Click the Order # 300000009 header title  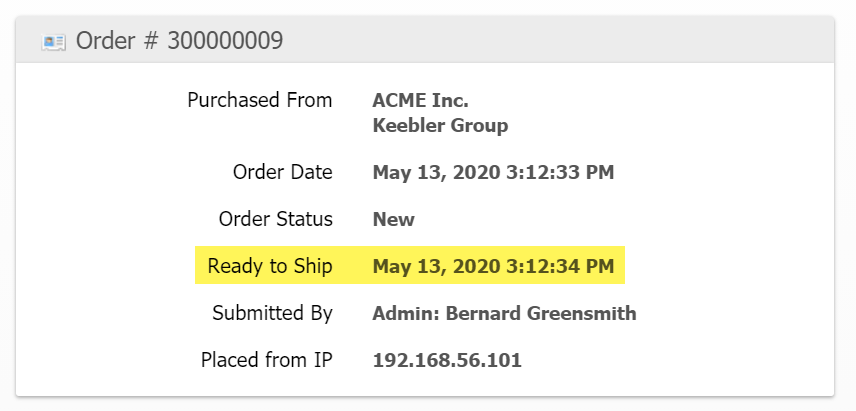point(179,41)
